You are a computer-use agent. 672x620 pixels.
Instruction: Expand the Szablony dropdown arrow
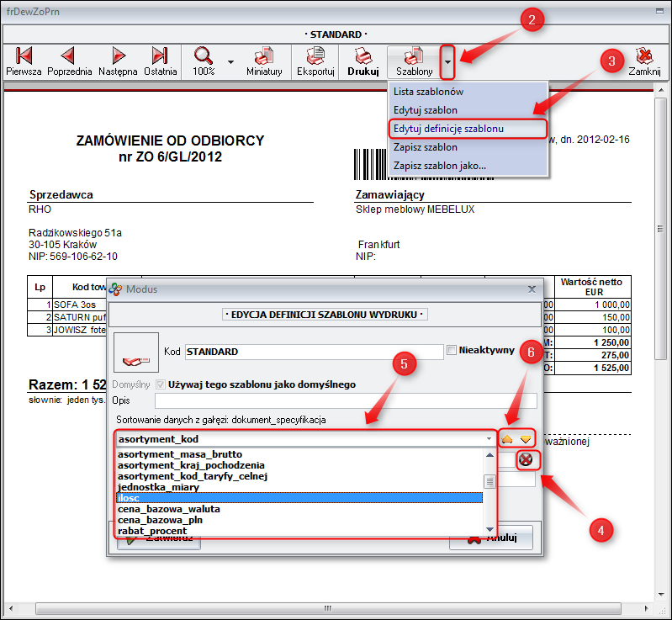tap(448, 62)
